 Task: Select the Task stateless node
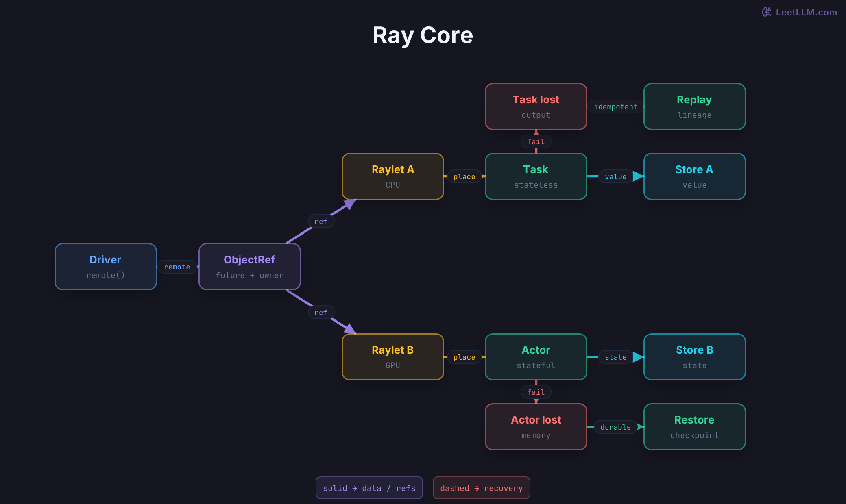(x=536, y=176)
